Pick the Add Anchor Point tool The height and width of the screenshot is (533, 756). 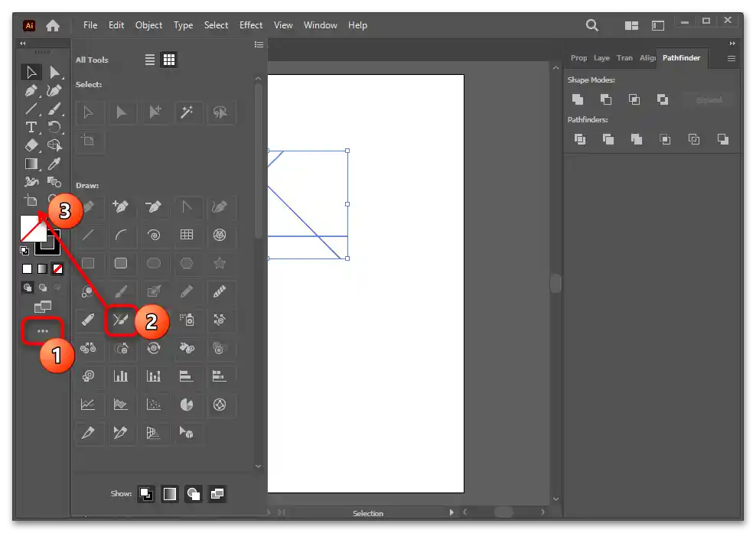click(x=121, y=207)
